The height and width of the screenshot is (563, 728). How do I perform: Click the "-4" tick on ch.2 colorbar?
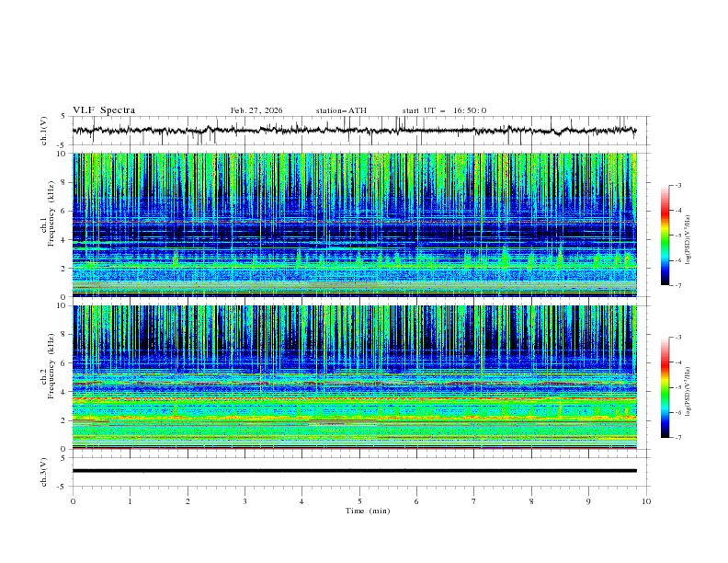pyautogui.click(x=678, y=362)
